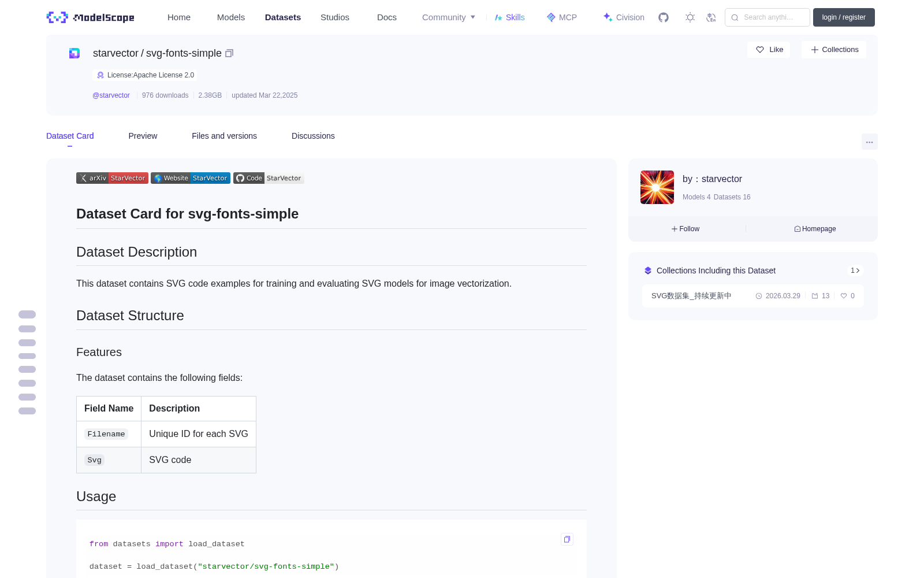
Task: Go to the Home menu item
Action: pos(179,17)
